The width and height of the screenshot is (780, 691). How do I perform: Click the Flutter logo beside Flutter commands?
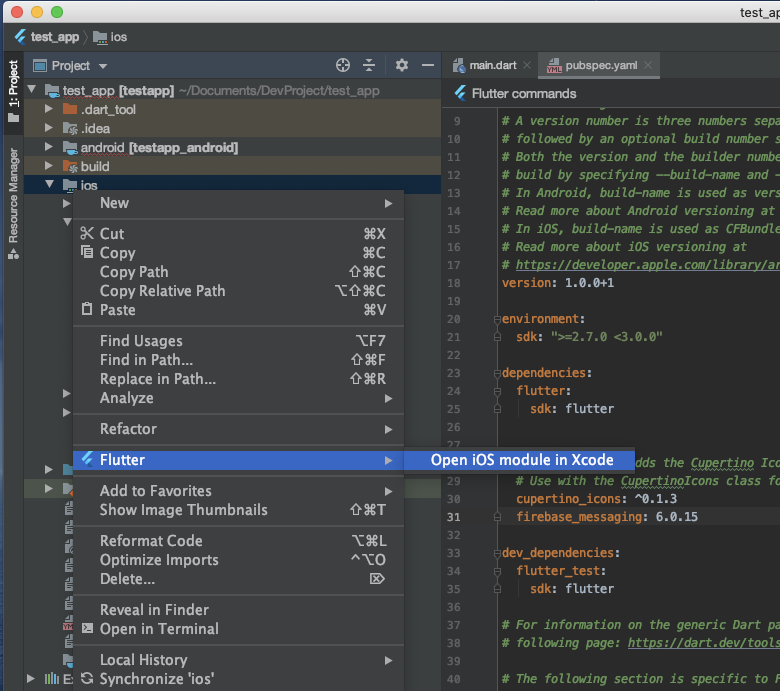pos(460,94)
